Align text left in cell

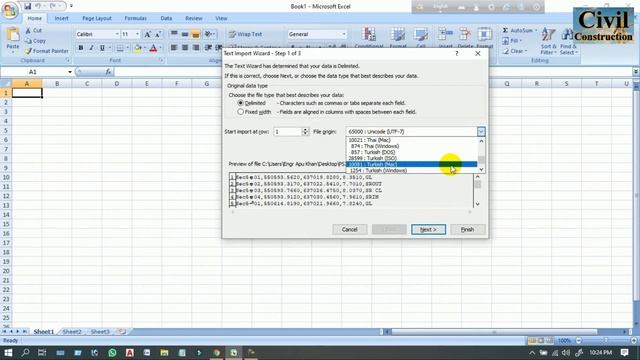(x=174, y=48)
